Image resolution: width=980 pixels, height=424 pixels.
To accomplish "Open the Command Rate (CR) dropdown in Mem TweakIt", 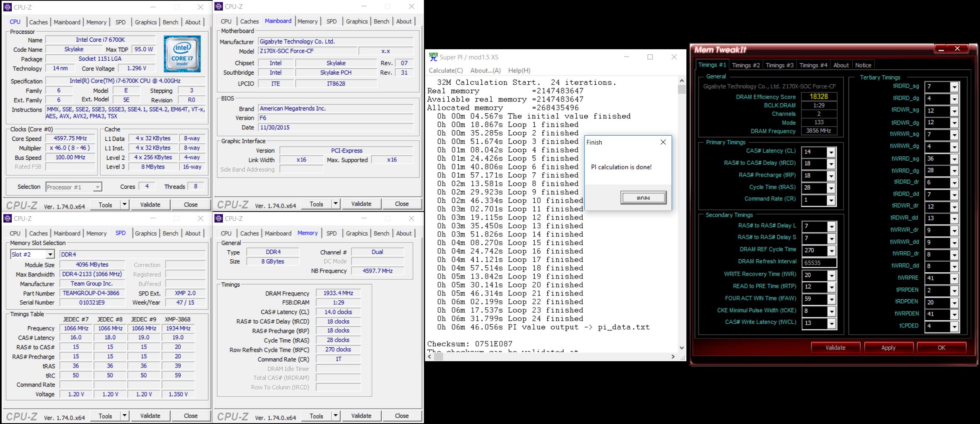I will pyautogui.click(x=831, y=200).
